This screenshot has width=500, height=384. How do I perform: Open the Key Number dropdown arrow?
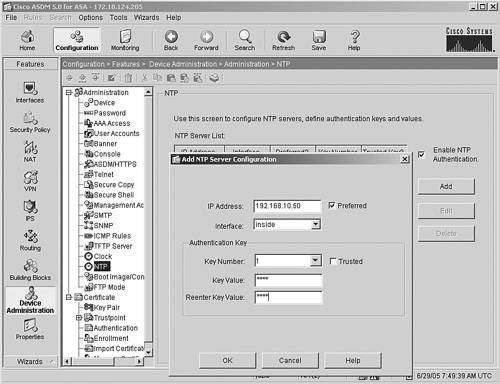315,260
